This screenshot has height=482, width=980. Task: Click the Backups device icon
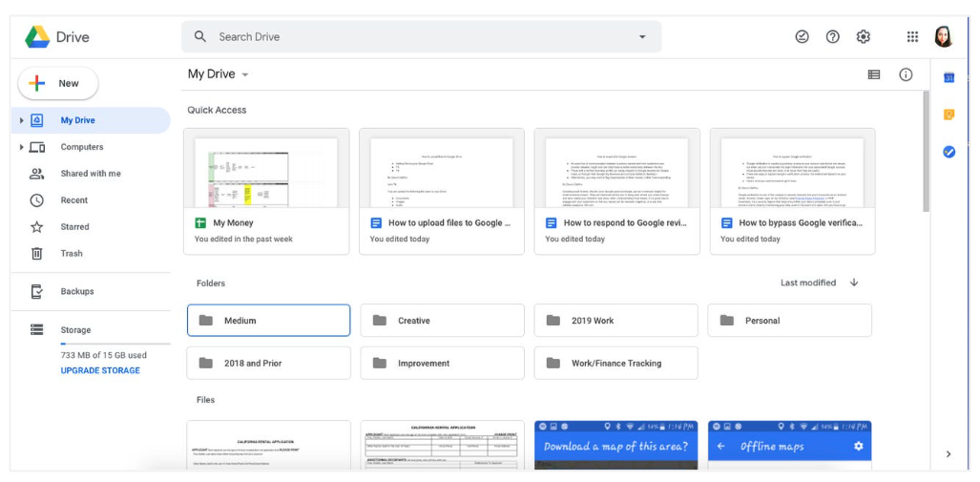pyautogui.click(x=37, y=291)
